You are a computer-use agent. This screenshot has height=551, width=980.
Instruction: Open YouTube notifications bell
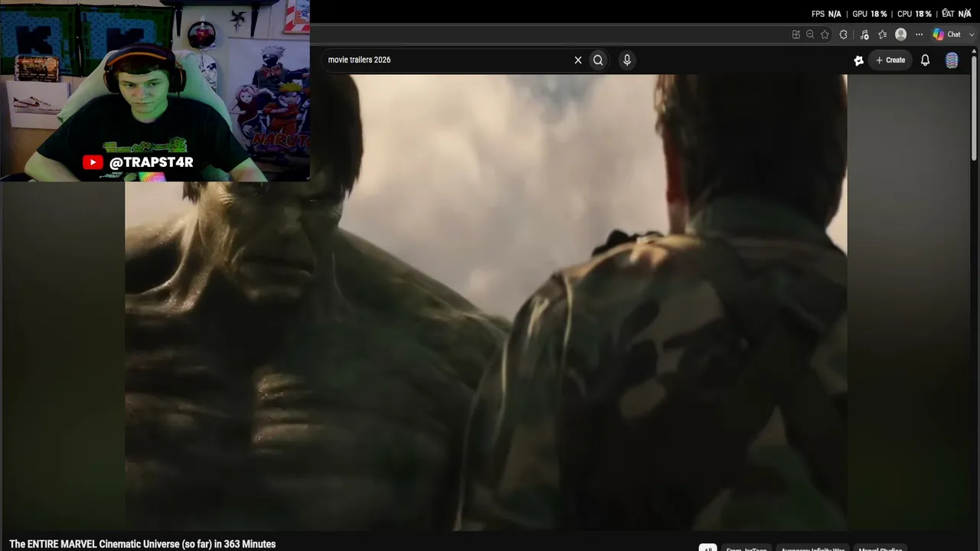click(x=925, y=60)
